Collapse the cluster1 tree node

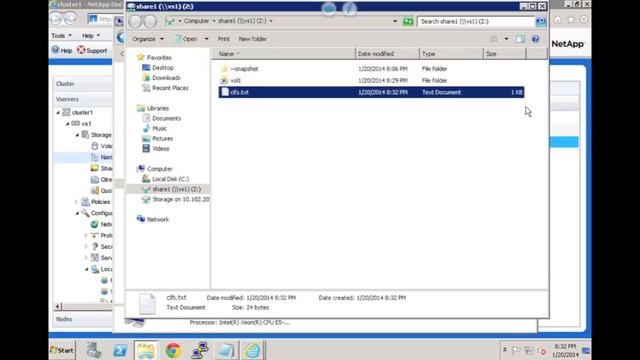(58, 112)
